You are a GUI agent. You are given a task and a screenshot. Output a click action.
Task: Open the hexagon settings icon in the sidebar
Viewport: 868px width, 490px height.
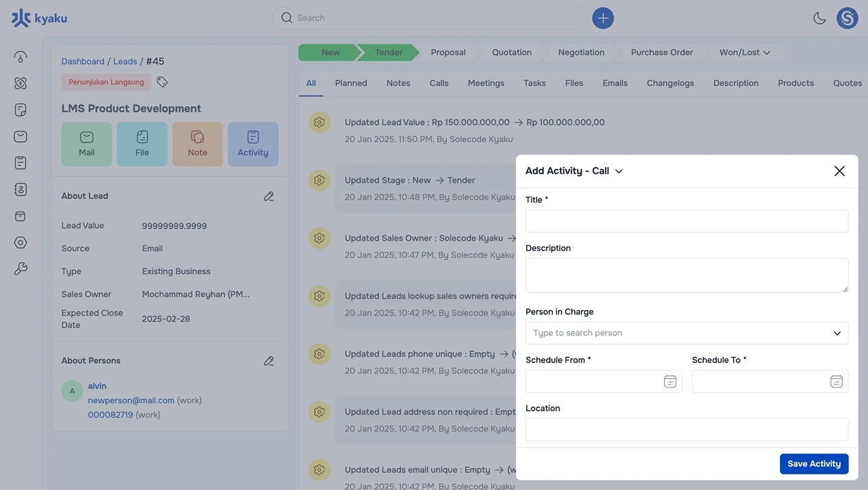coord(20,242)
